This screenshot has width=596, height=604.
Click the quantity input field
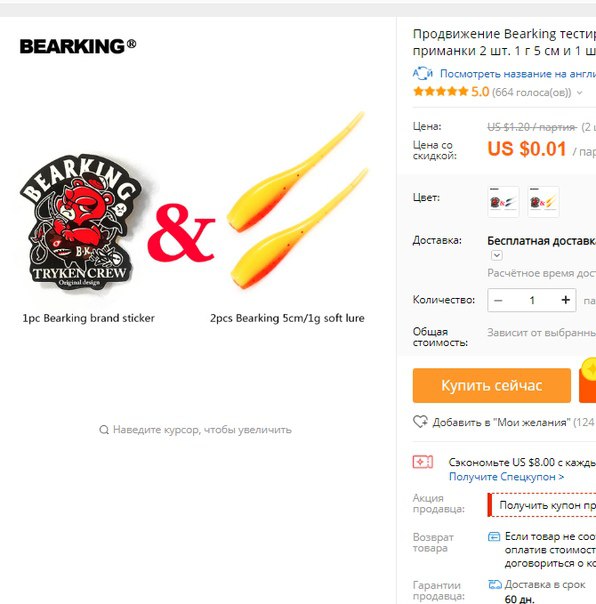tap(532, 300)
